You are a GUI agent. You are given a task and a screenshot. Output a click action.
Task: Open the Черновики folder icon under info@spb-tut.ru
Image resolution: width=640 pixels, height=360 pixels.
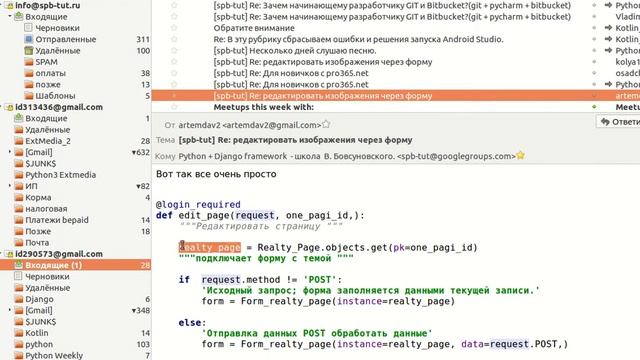pyautogui.click(x=28, y=28)
